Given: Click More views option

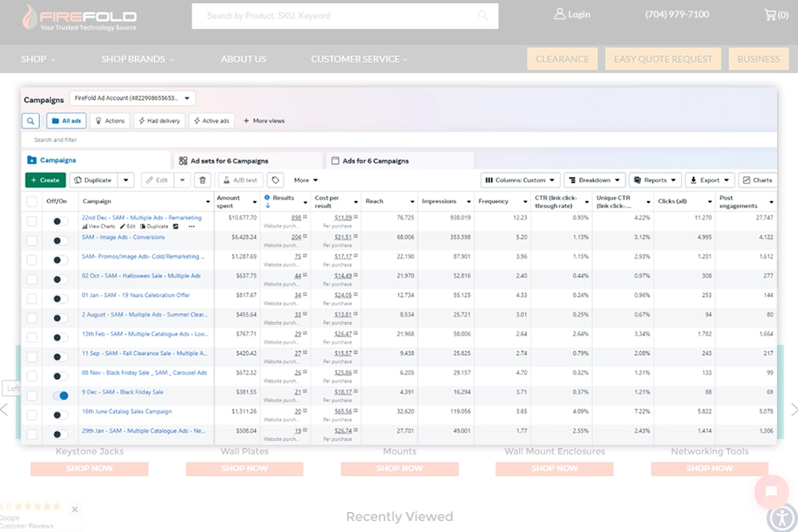Looking at the screenshot, I should [264, 121].
